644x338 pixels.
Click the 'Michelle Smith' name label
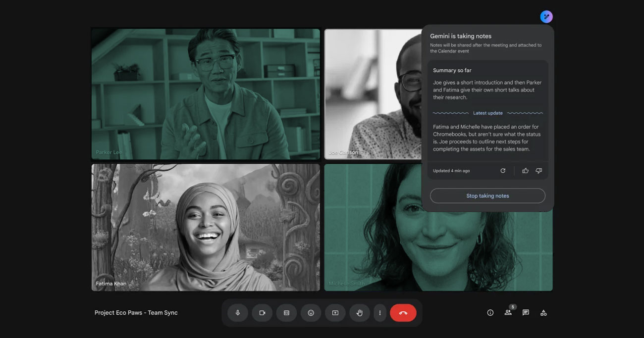347,284
